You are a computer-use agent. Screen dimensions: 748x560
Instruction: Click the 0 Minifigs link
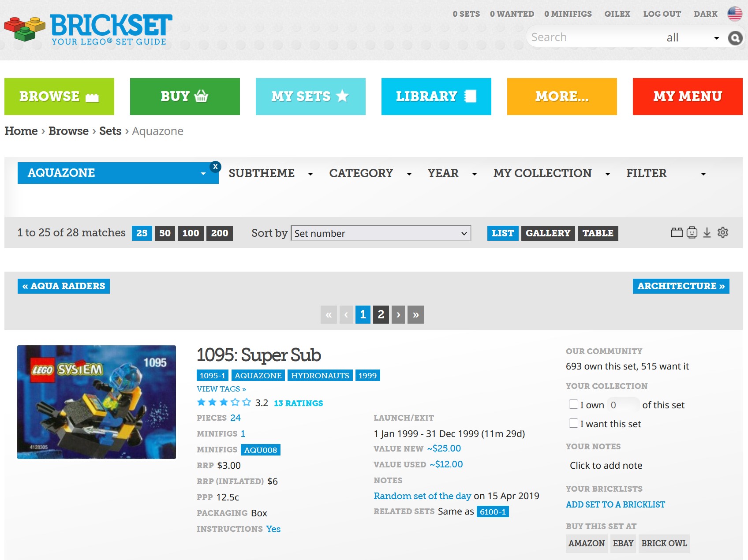point(568,14)
